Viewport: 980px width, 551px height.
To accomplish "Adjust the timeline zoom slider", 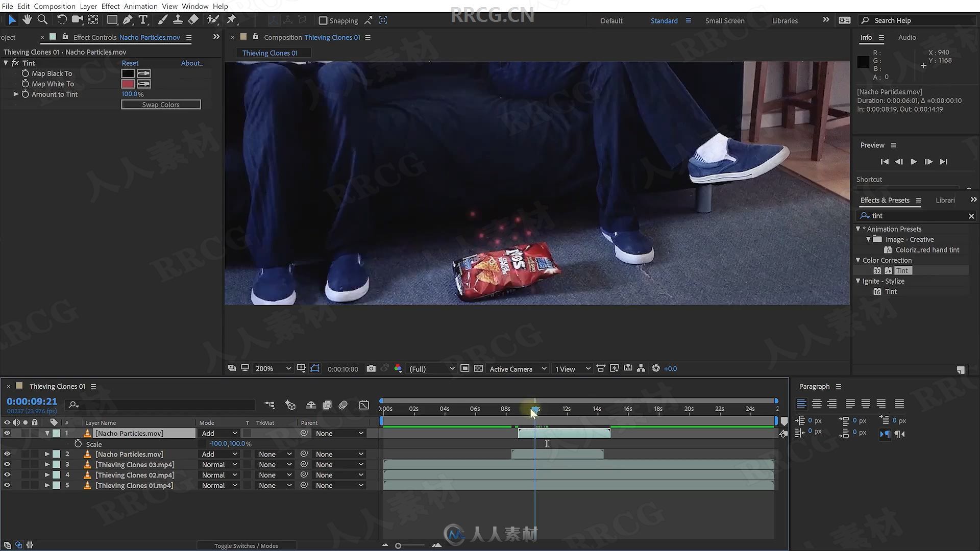I will 398,545.
